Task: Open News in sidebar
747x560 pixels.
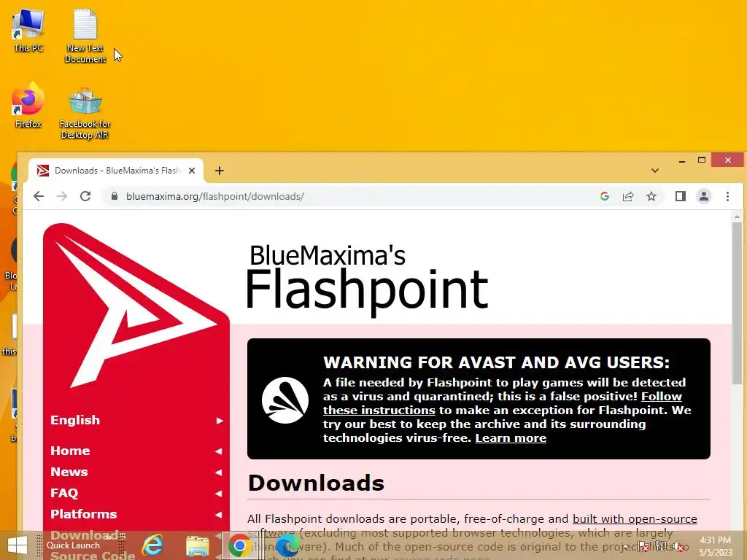Action: [69, 472]
